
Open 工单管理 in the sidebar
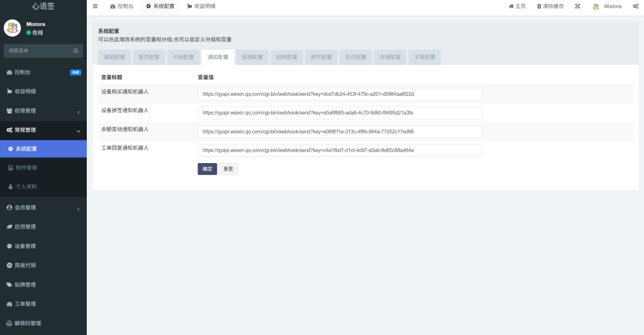coord(43,304)
